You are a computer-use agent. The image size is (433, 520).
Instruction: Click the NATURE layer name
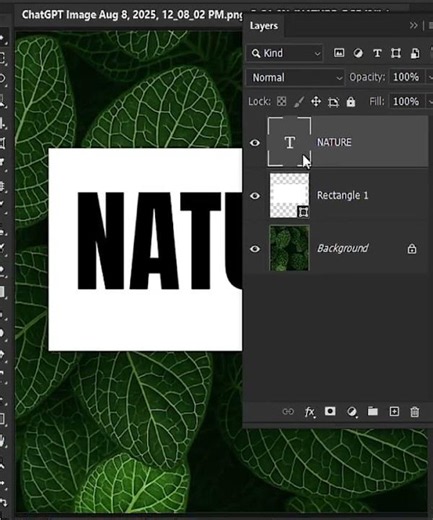(334, 142)
